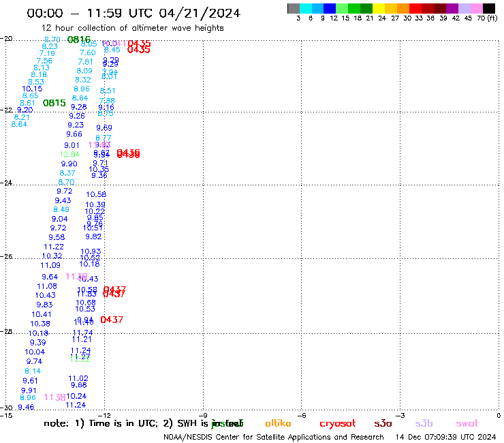Image resolution: width=504 pixels, height=443 pixels.
Task: Select the 11.09 wave height value
Action: [x=50, y=265]
